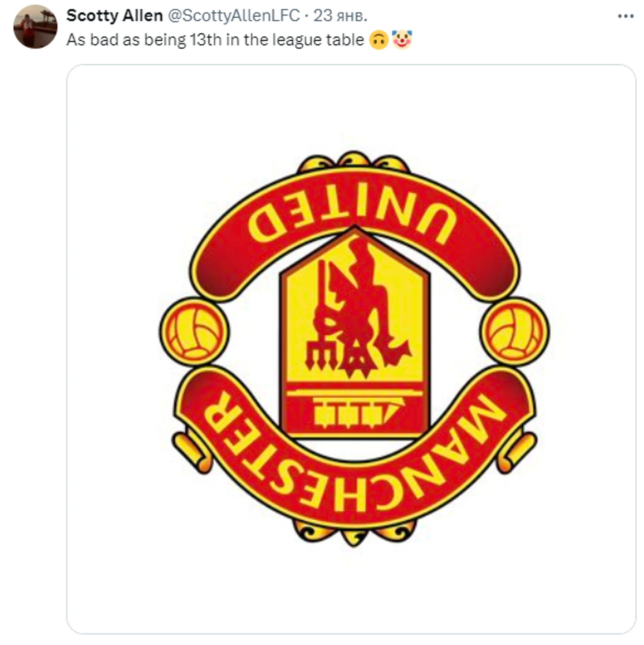Click the clown face emoji
The height and width of the screenshot is (645, 644).
point(401,39)
